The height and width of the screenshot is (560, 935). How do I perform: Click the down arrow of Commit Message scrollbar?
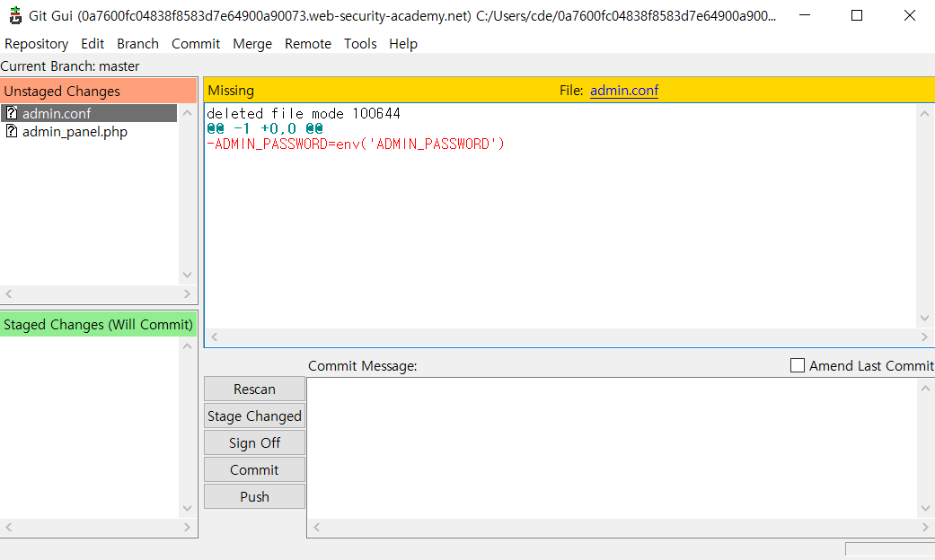[x=925, y=508]
